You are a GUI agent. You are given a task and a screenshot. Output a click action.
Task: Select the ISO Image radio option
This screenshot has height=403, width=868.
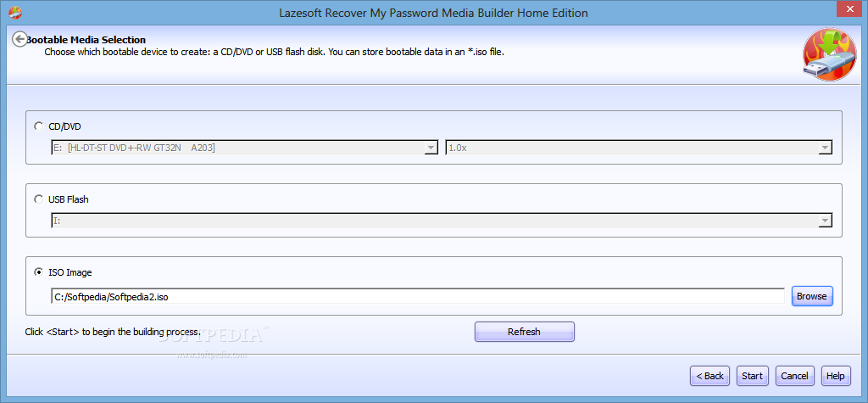tap(39, 271)
